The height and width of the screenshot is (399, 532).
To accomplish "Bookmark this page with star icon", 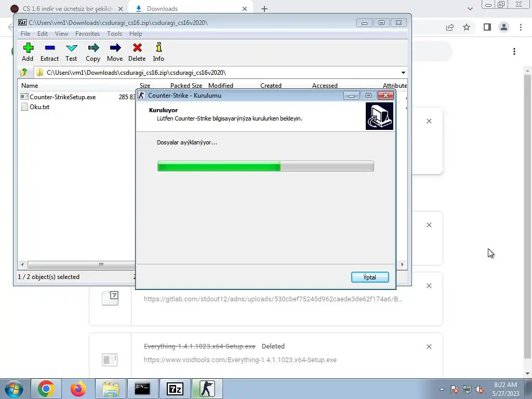I will point(467,27).
